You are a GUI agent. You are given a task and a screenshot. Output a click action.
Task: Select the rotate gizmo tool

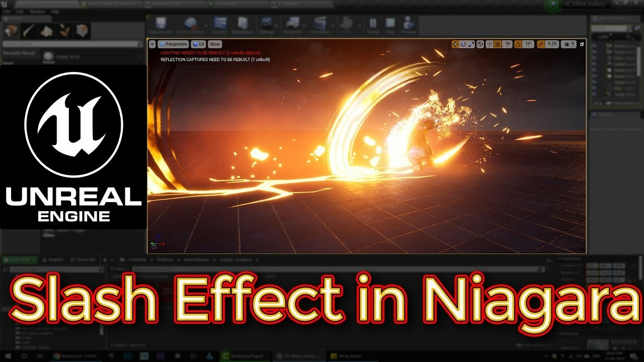click(463, 44)
